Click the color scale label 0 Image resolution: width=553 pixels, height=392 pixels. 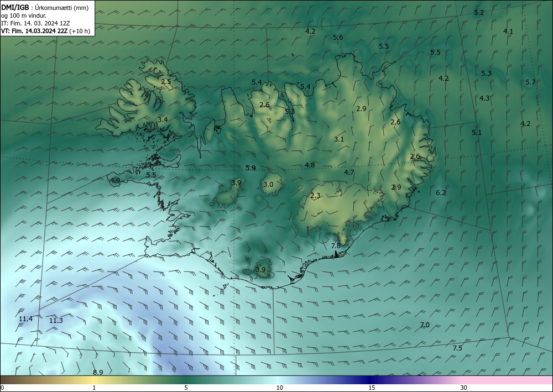(x=2, y=388)
